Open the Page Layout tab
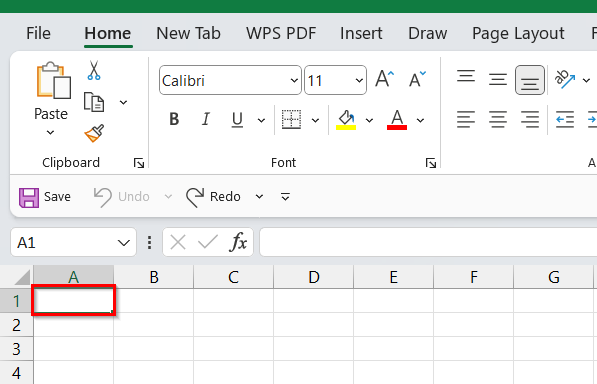597x384 pixels. [x=518, y=33]
